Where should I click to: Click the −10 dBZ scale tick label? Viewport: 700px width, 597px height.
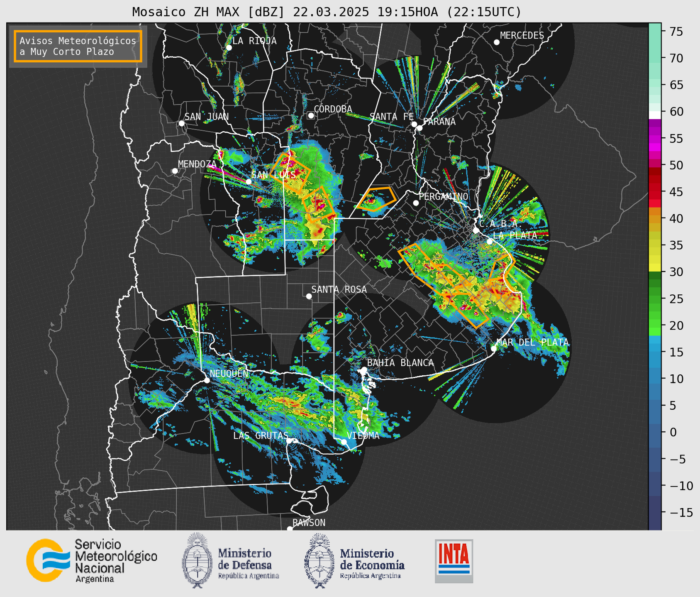pos(680,486)
